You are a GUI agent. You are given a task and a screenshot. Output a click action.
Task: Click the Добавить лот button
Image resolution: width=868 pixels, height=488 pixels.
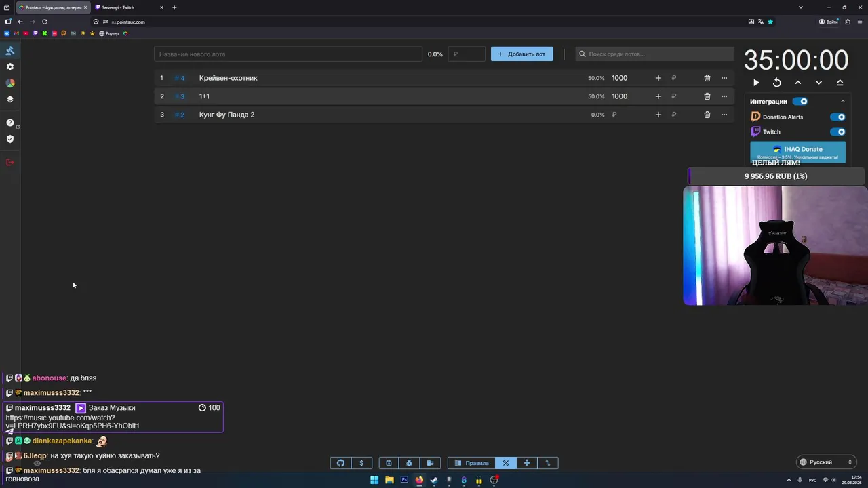point(521,54)
